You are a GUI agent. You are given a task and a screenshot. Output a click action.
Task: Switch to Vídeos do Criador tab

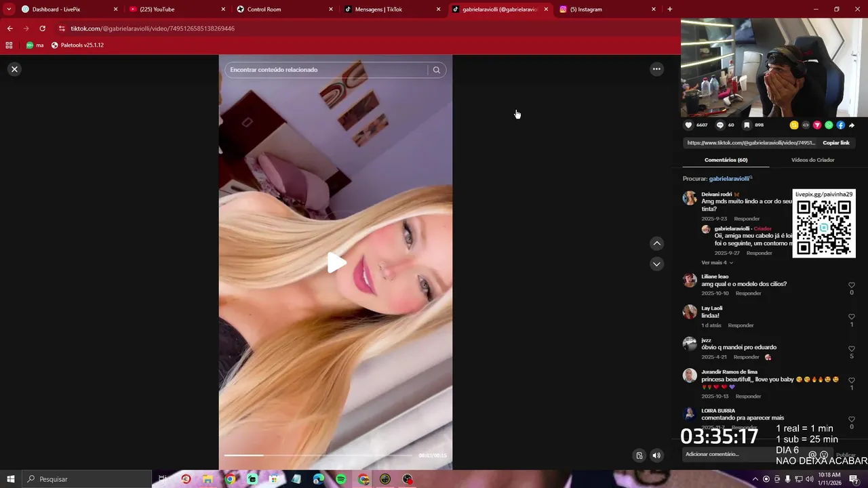click(x=812, y=160)
